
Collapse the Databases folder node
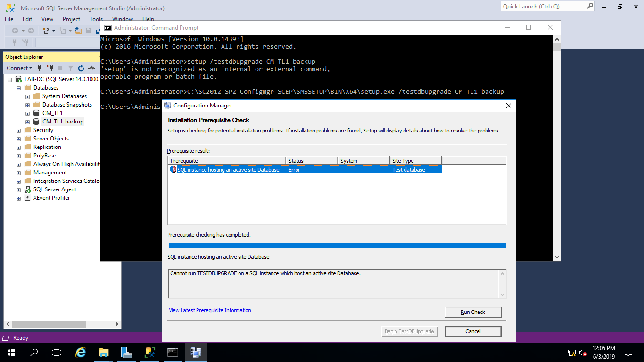18,88
